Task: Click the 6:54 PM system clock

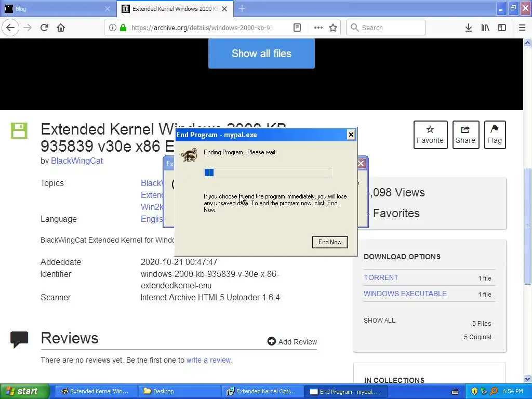Action: pos(512,391)
